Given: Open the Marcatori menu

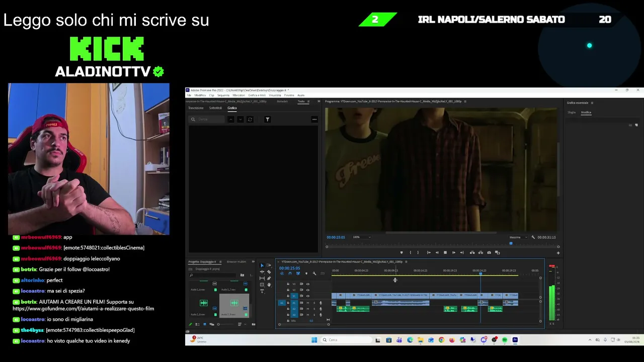Looking at the screenshot, I should tap(239, 95).
